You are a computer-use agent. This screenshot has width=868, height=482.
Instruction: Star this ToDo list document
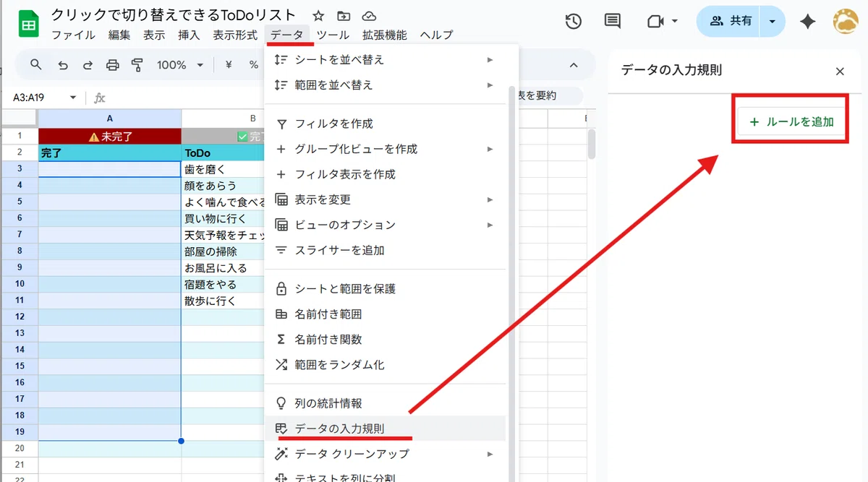(x=318, y=16)
